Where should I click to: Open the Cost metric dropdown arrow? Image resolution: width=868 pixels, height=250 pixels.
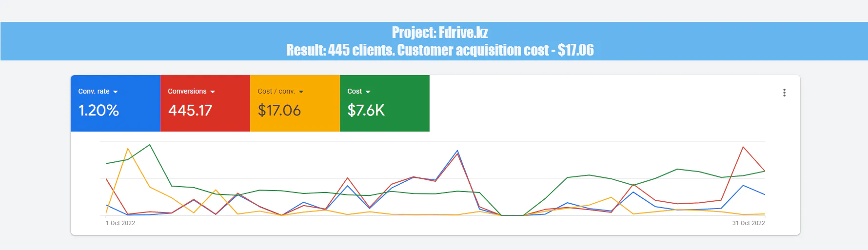tap(368, 92)
